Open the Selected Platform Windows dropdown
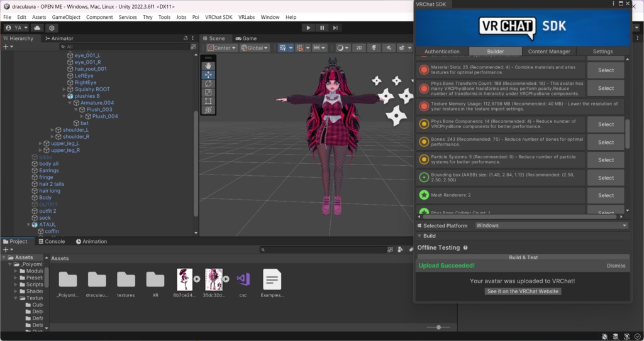Screen dimensions: 644x341 point(552,225)
